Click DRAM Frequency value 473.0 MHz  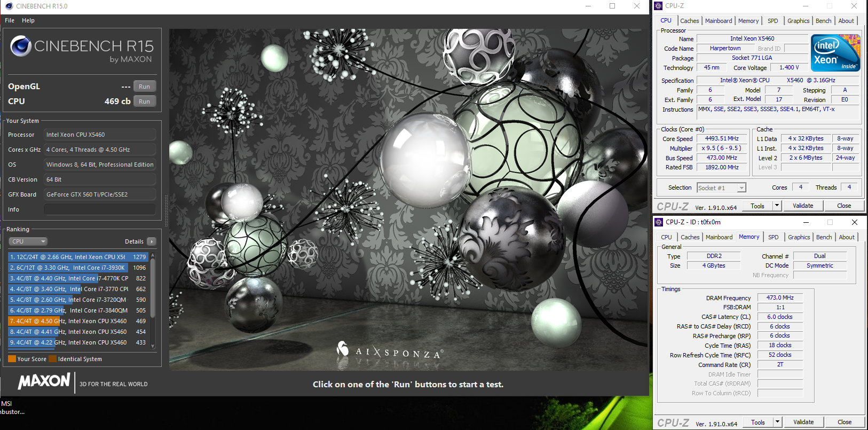pos(780,298)
